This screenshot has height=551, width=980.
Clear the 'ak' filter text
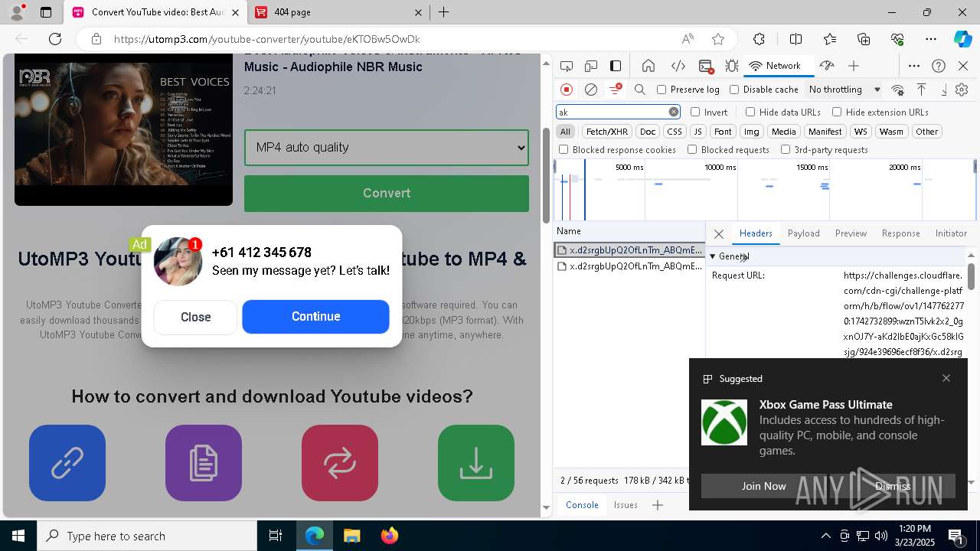tap(674, 112)
